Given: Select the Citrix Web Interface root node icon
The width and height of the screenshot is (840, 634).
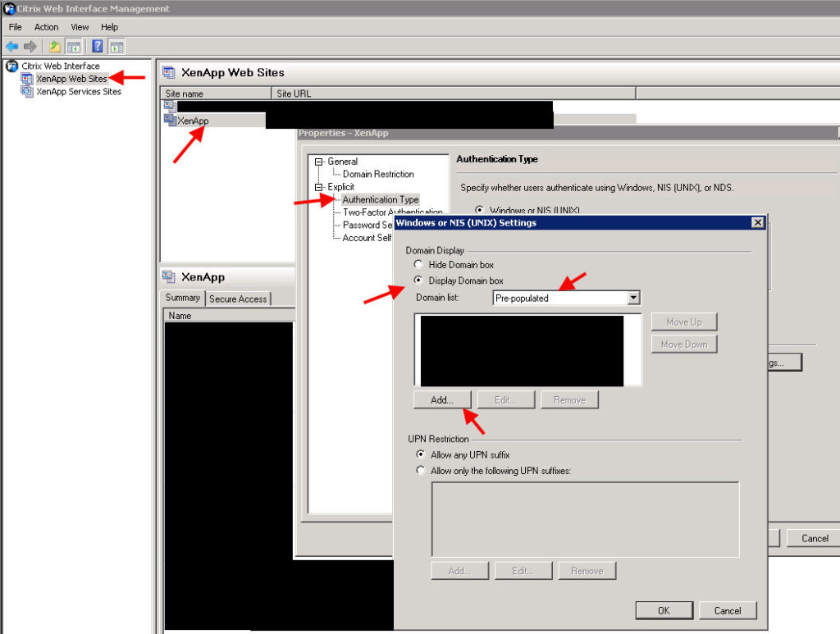Looking at the screenshot, I should tap(10, 66).
